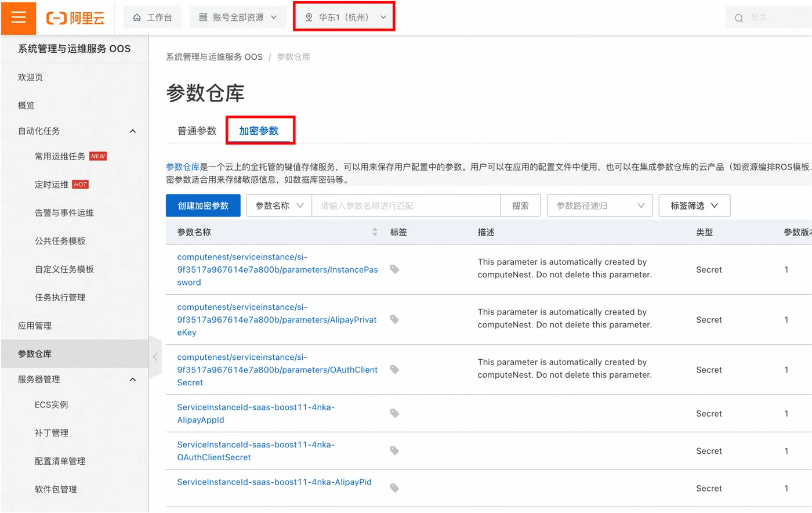Click the 系统管理与运维服务 OOS sidebar title
812x513 pixels.
pyautogui.click(x=74, y=49)
